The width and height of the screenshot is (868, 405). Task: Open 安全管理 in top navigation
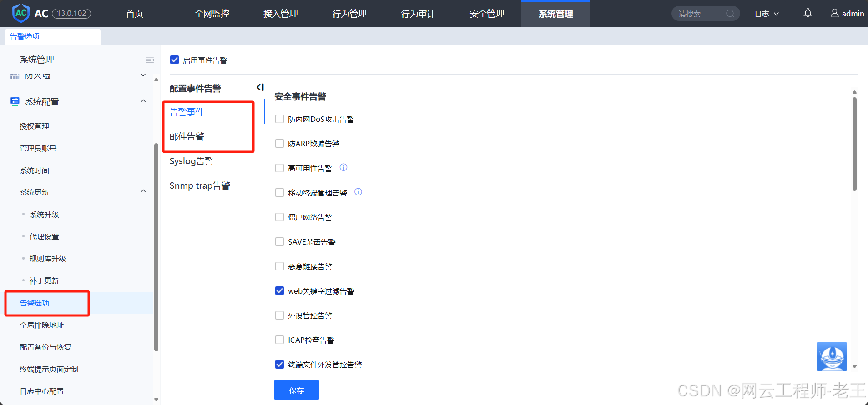tap(487, 14)
